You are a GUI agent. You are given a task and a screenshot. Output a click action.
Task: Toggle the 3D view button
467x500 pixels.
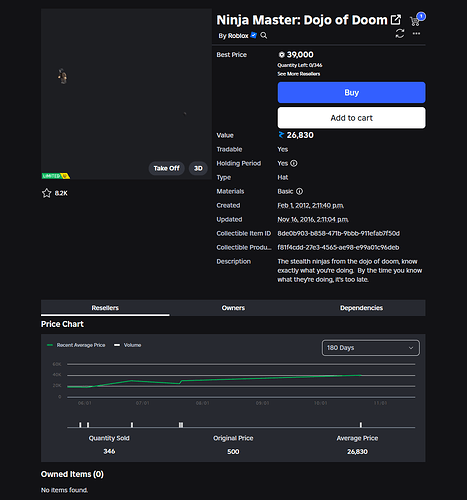198,168
